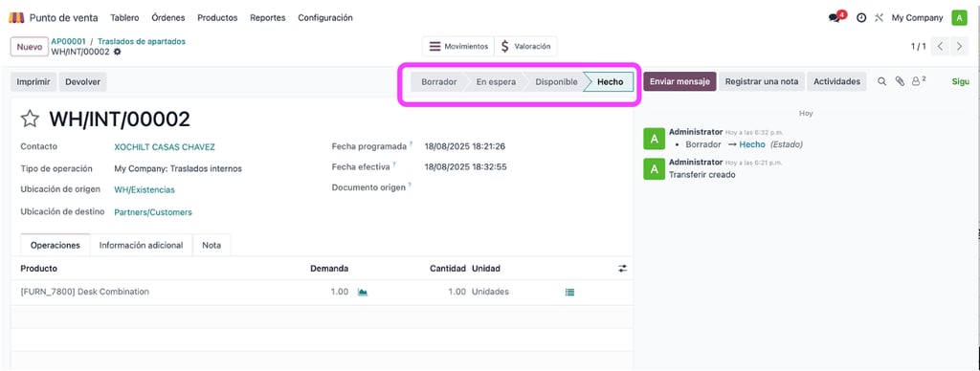Image resolution: width=980 pixels, height=371 pixels.
Task: Select the Hecho status stage
Action: (610, 82)
